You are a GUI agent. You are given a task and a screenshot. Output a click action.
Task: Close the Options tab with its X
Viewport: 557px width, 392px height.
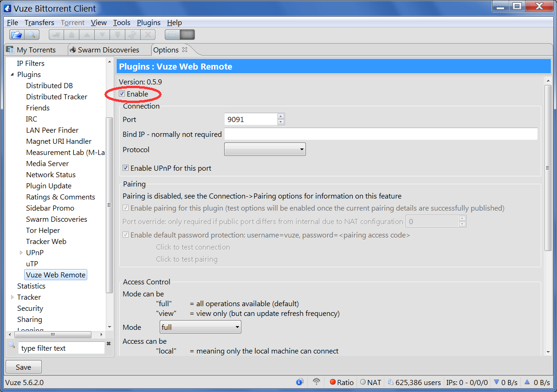pyautogui.click(x=184, y=49)
